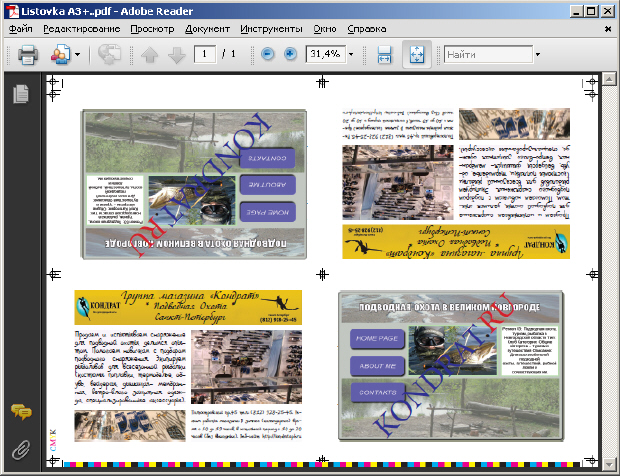Open the Файл menu
This screenshot has height=476, width=620.
(21, 30)
